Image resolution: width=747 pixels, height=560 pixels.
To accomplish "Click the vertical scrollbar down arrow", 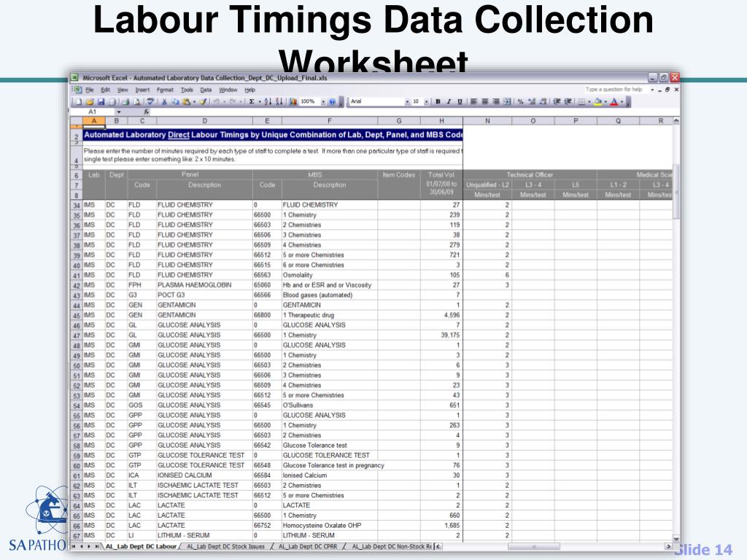I will coord(676,538).
